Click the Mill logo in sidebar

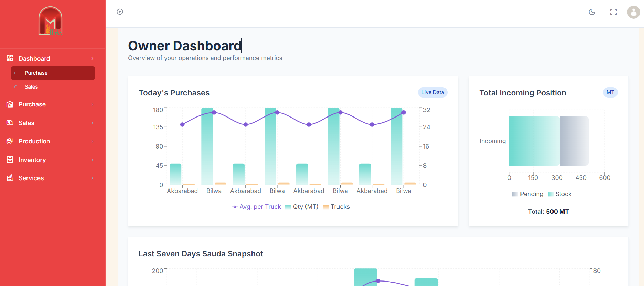tap(51, 21)
